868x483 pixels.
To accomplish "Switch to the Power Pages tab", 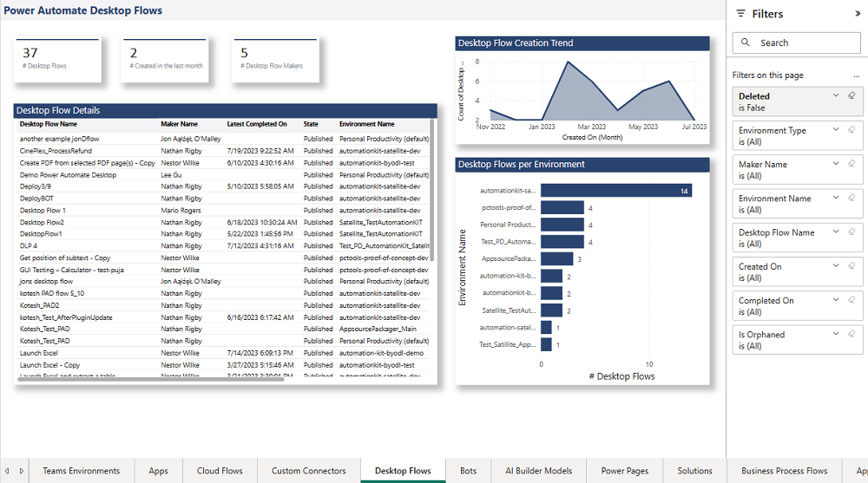I will pyautogui.click(x=625, y=471).
